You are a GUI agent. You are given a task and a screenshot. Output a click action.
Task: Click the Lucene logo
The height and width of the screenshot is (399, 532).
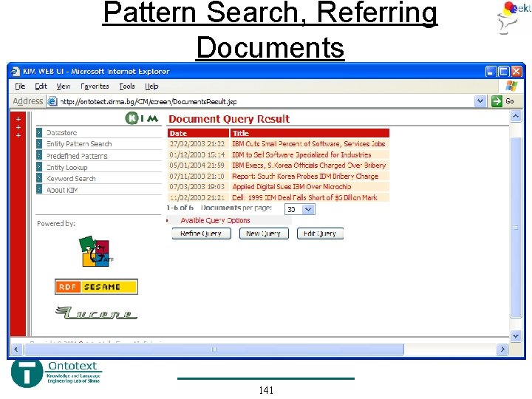pyautogui.click(x=96, y=313)
